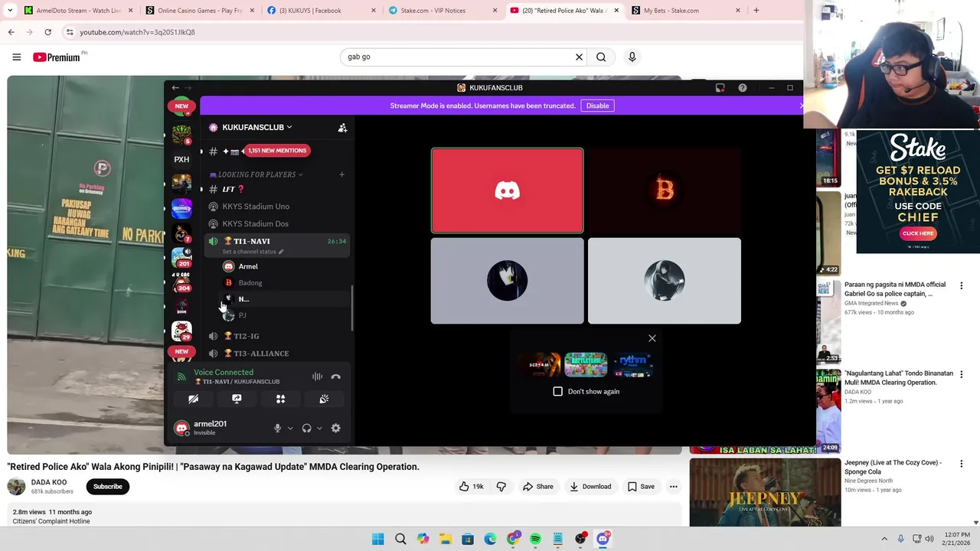Open the Discord soundboard
This screenshot has height=551, width=980.
point(324,399)
